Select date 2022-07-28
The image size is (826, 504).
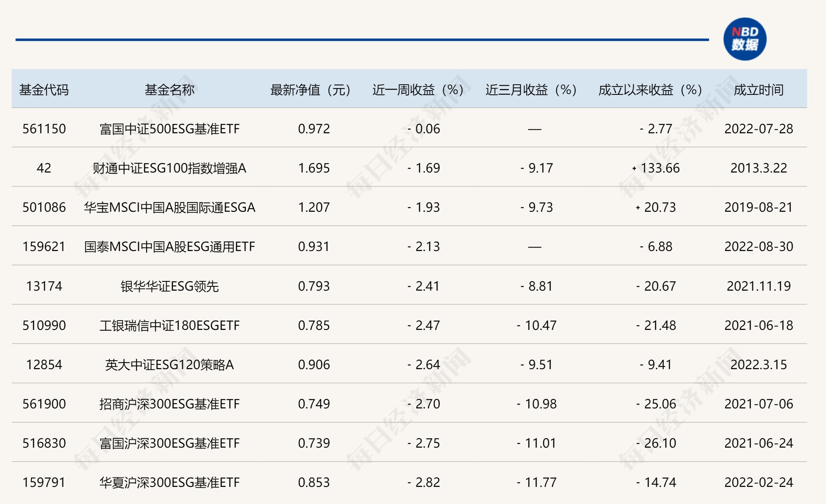(759, 129)
